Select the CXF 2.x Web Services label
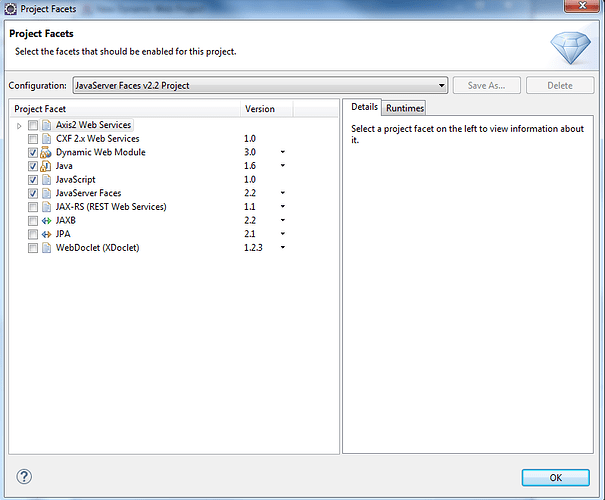Viewport: 605px width, 500px height. [97, 139]
